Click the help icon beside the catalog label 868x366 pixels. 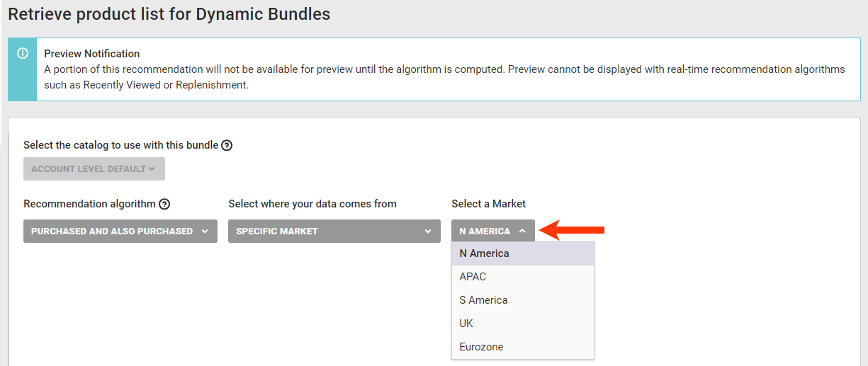click(x=227, y=145)
